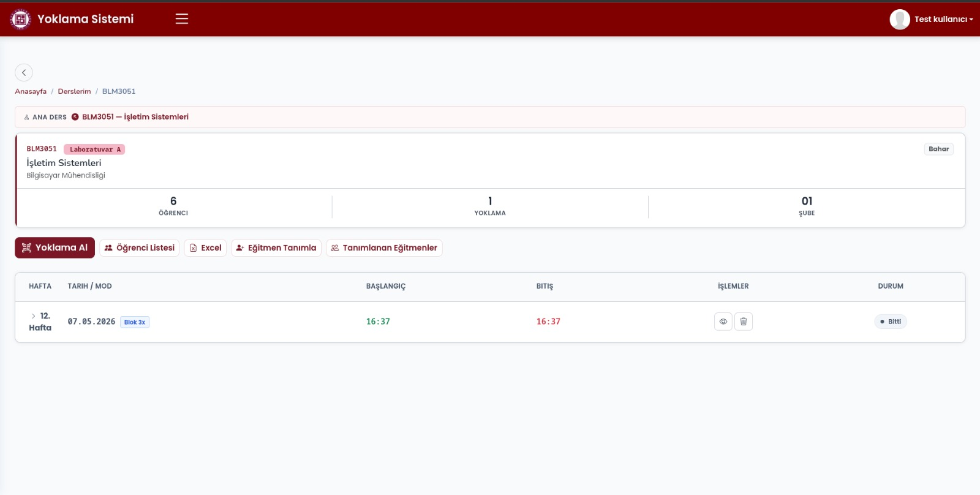View the 07.05.2026 attendance with the eye icon
This screenshot has height=495, width=980.
(723, 322)
